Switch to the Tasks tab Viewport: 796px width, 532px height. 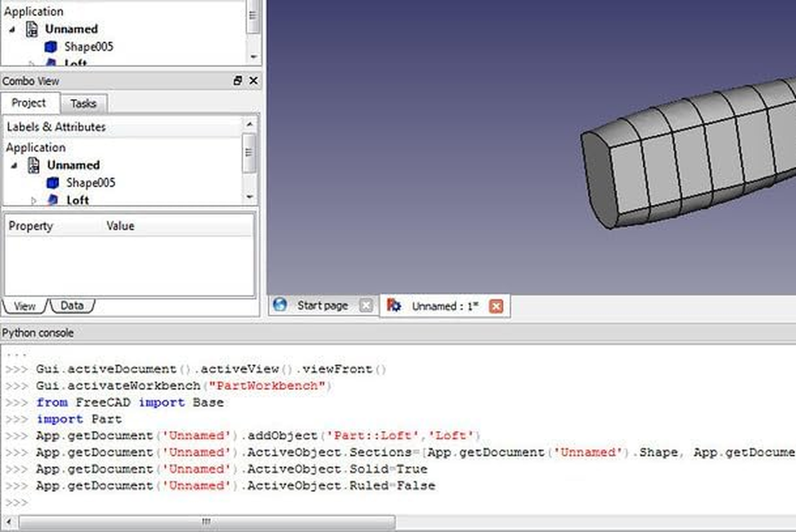pyautogui.click(x=84, y=103)
